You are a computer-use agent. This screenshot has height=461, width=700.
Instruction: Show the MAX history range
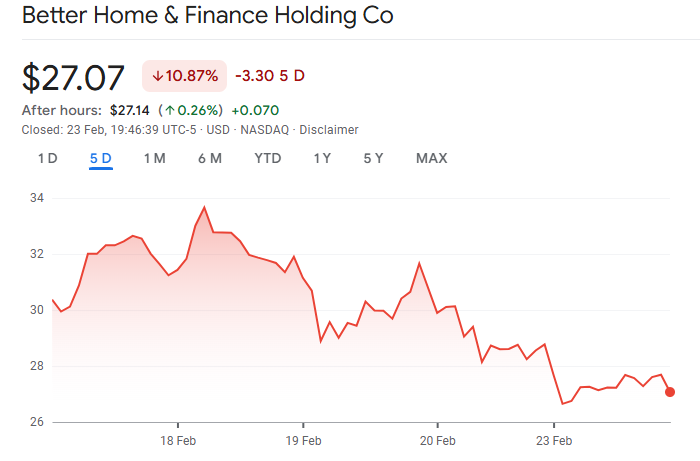point(431,158)
